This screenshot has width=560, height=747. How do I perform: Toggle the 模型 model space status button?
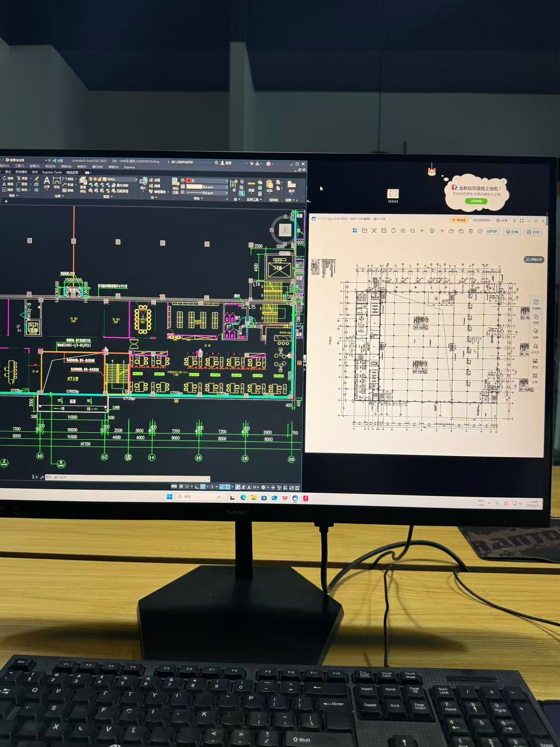tap(174, 487)
